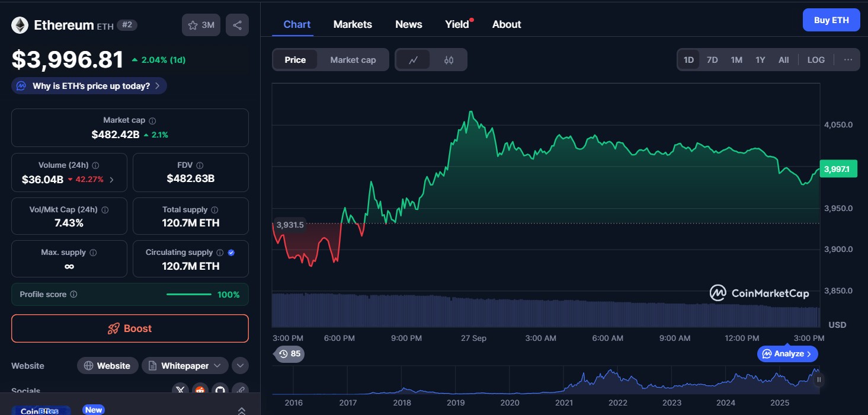Open the share options icon
The width and height of the screenshot is (868, 415).
click(237, 25)
